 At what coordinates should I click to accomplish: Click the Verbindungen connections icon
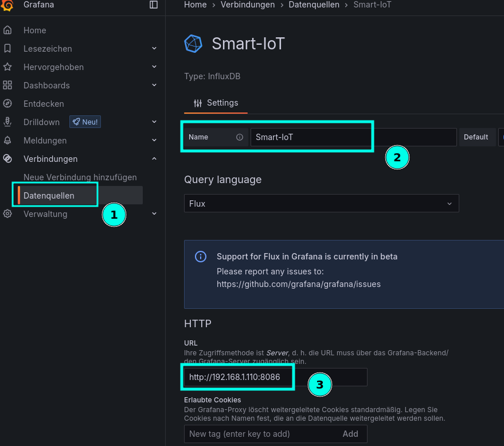click(x=7, y=158)
